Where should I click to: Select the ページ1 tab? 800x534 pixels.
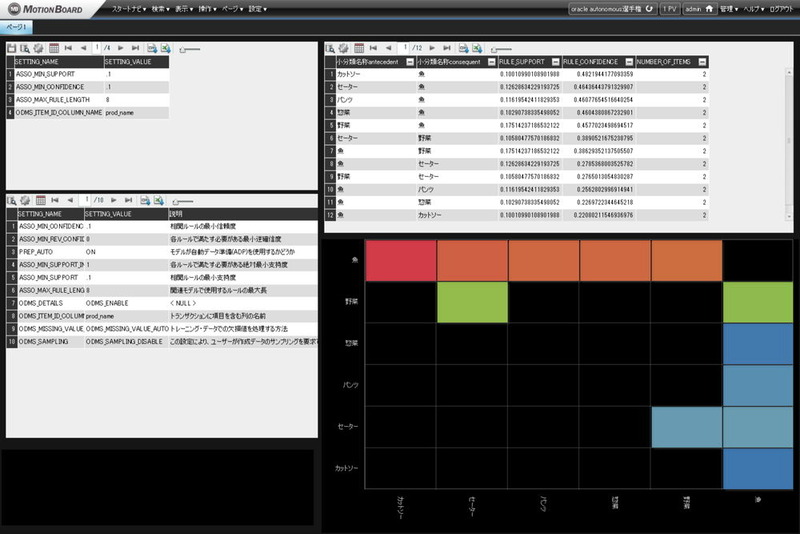tap(16, 27)
